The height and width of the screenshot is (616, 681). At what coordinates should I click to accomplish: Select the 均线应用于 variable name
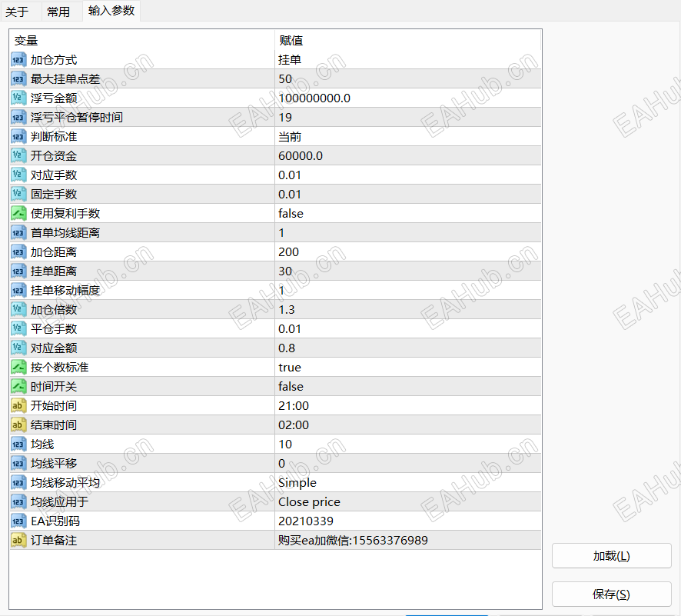coord(59,501)
